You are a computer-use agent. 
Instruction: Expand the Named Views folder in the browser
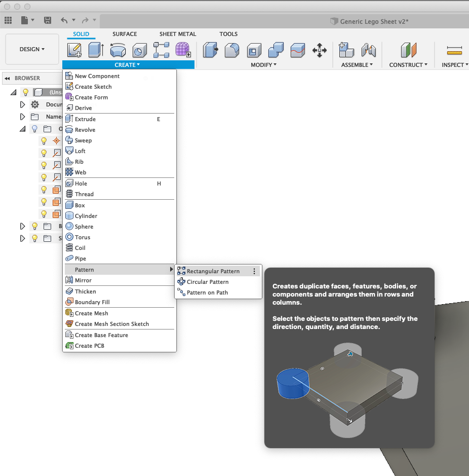(23, 116)
